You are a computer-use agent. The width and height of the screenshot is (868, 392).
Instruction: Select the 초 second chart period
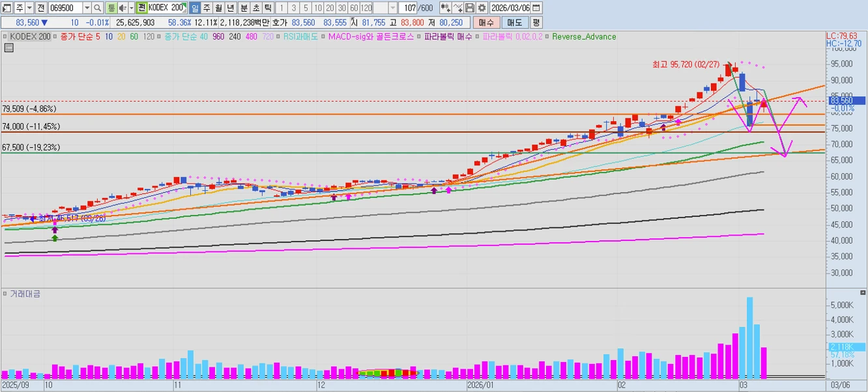pos(255,8)
